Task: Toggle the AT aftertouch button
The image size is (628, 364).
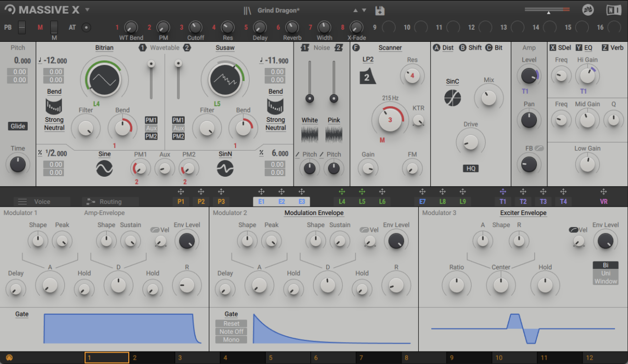Action: coord(86,27)
